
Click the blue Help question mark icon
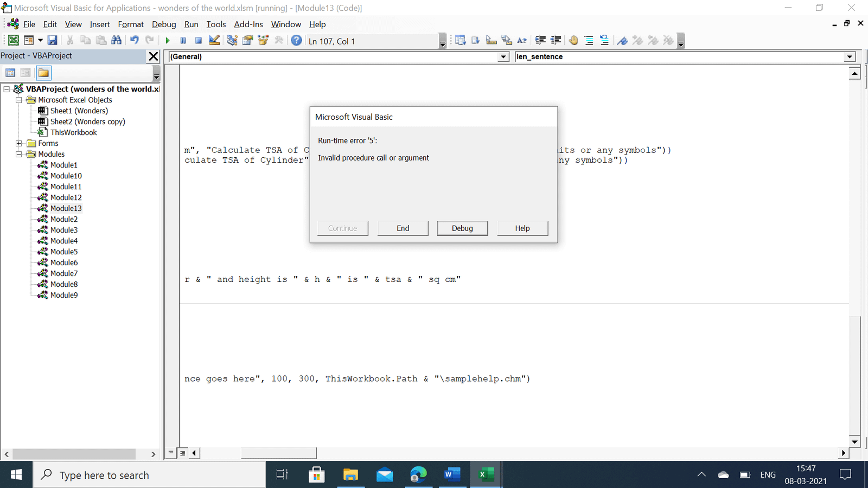[296, 41]
